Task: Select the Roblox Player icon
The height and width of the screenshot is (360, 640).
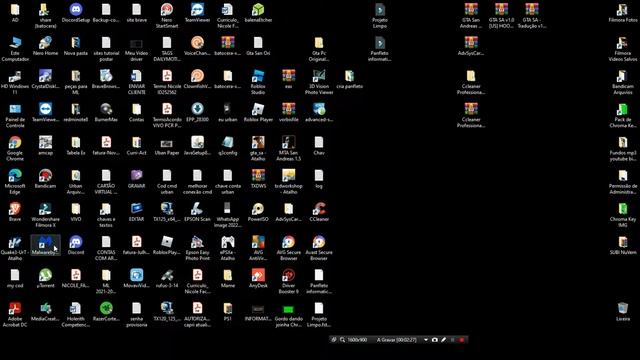Action: click(258, 112)
